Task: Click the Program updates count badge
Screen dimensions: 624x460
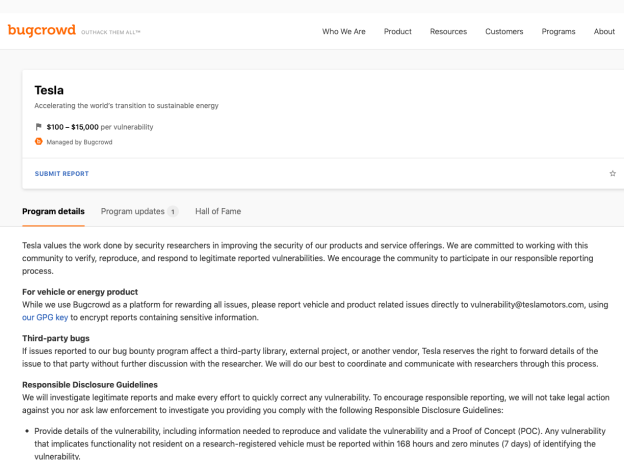Action: point(173,212)
